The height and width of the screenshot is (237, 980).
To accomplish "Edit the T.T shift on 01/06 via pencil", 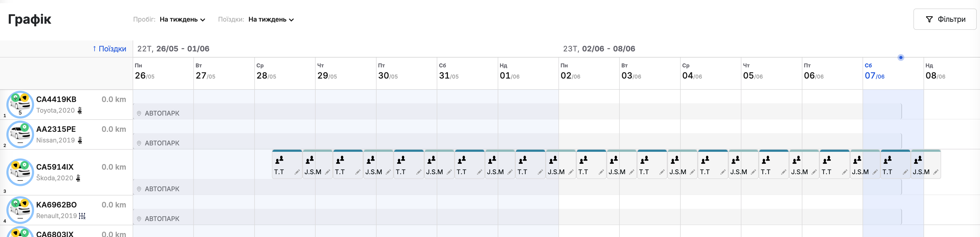I will (x=540, y=172).
